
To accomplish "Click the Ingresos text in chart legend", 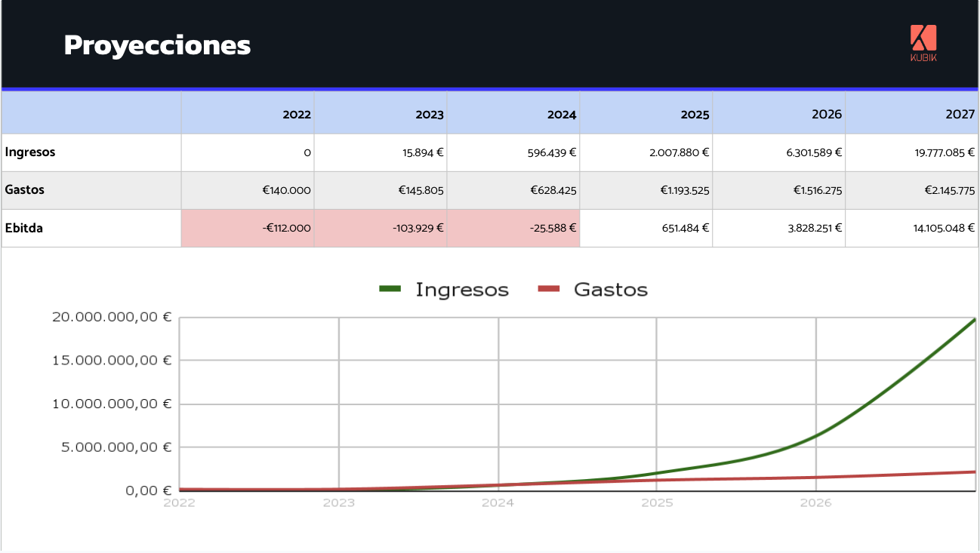I will pos(462,290).
